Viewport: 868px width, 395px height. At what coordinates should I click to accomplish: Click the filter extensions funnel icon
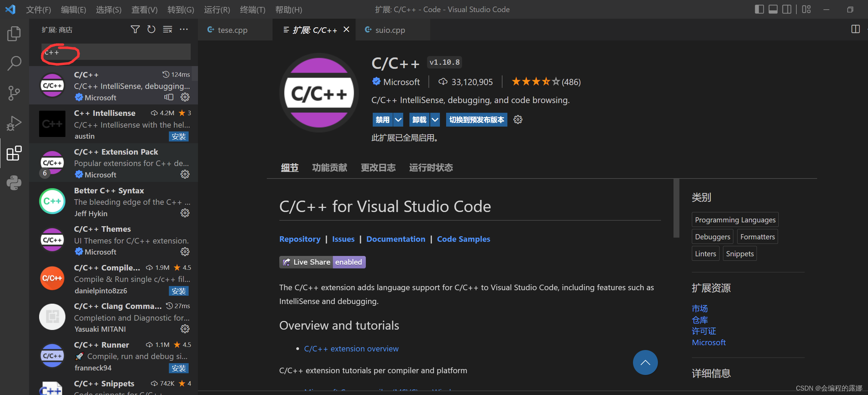click(x=135, y=29)
